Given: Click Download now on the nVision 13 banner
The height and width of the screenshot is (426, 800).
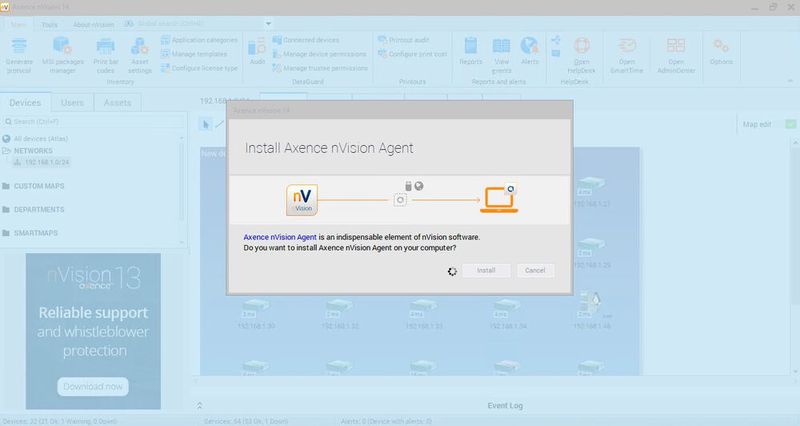Looking at the screenshot, I should 93,386.
